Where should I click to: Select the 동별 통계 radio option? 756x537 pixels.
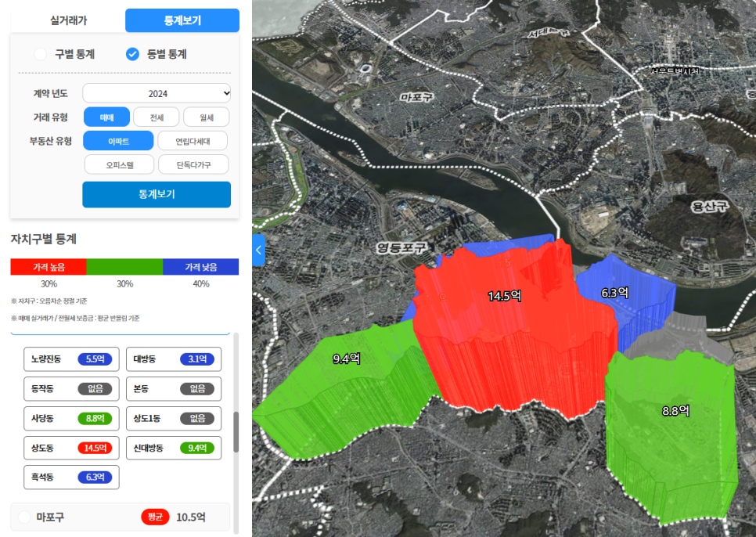click(132, 54)
